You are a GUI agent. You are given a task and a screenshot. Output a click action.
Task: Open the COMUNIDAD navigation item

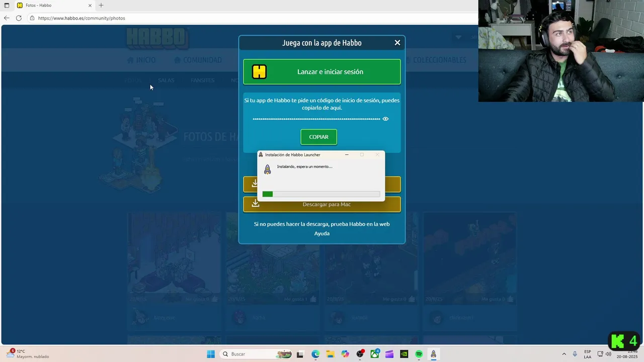point(198,60)
